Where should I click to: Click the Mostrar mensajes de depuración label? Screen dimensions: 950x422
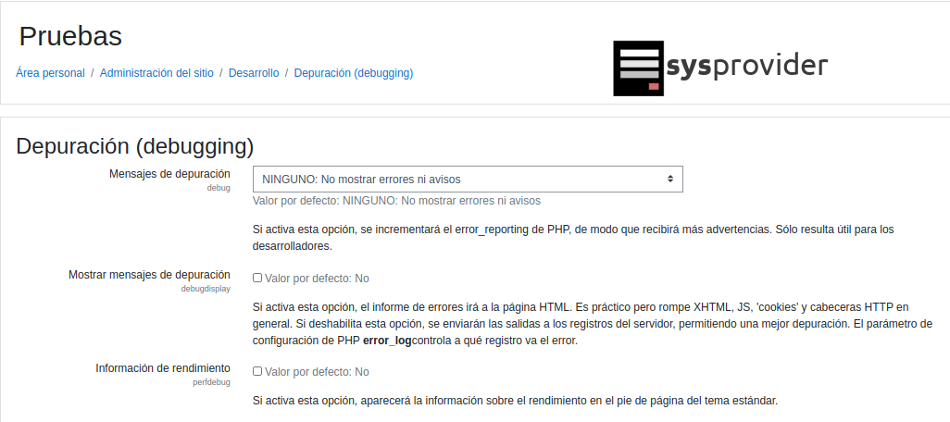(149, 274)
